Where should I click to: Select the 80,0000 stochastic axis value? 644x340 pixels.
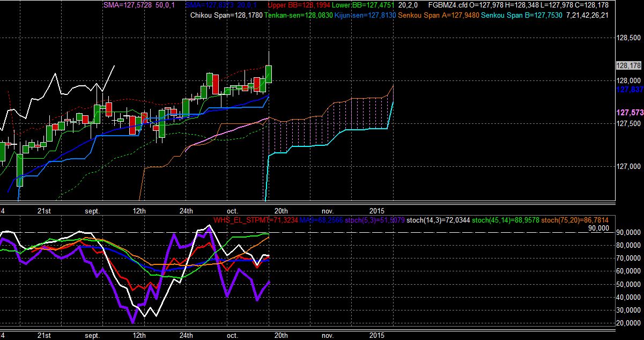click(630, 246)
